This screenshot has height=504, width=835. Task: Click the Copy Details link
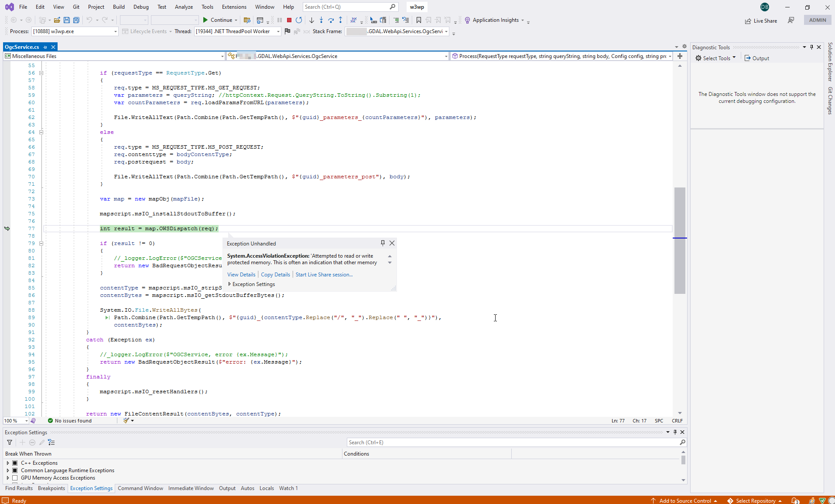tap(275, 275)
